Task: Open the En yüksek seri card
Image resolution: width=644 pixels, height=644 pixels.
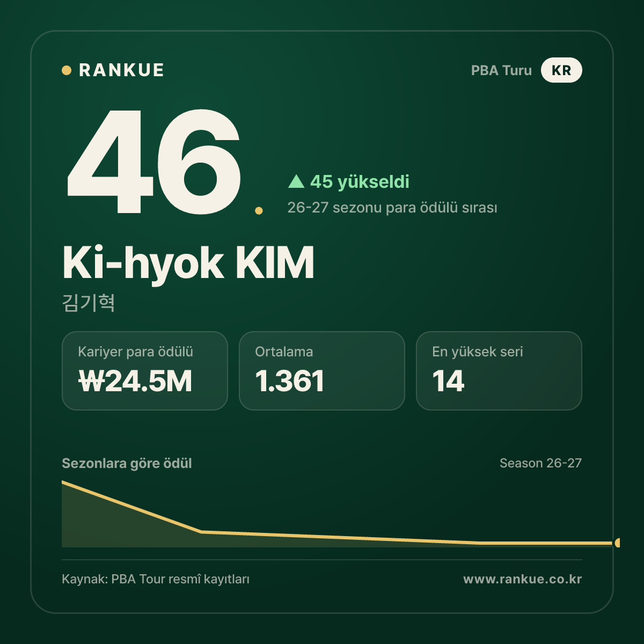Action: point(499,371)
